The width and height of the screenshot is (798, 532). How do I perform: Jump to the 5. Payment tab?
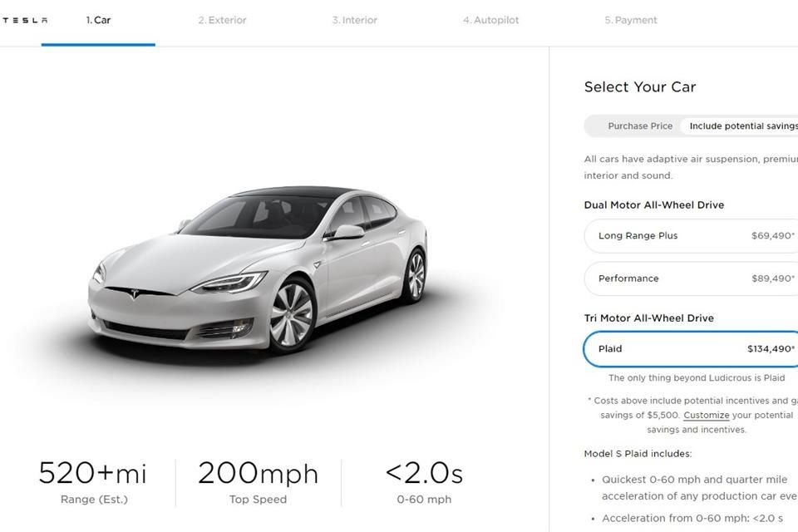click(x=630, y=21)
